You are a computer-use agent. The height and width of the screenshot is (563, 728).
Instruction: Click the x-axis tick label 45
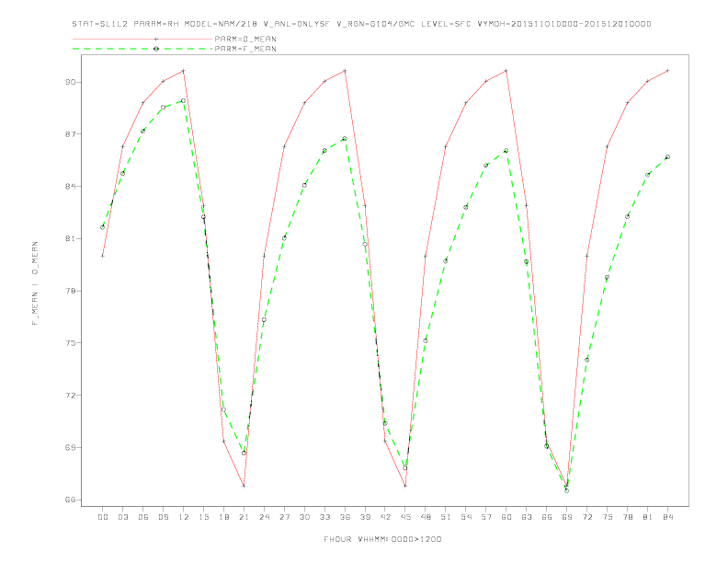pyautogui.click(x=405, y=517)
